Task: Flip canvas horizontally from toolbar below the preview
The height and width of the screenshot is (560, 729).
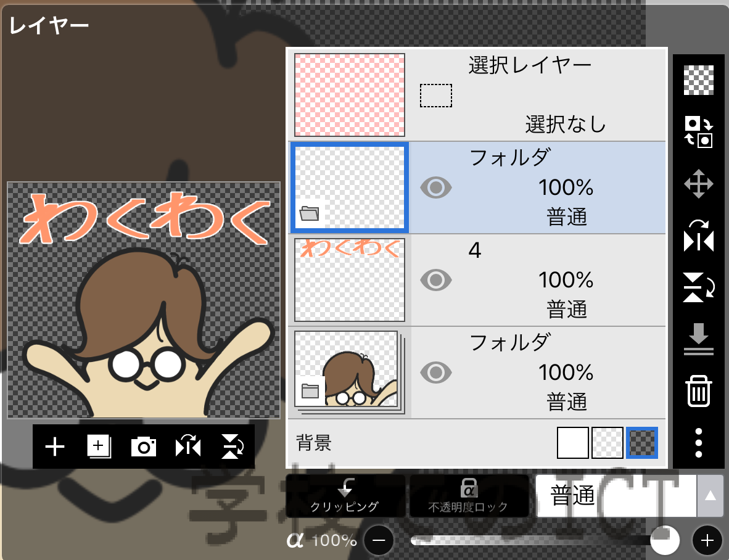Action: coord(188,447)
